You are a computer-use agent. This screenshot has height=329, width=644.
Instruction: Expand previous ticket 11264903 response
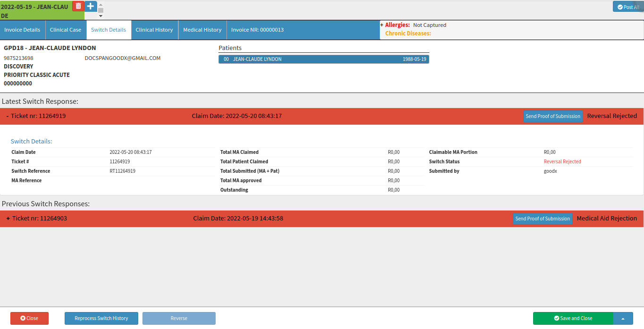tap(8, 219)
